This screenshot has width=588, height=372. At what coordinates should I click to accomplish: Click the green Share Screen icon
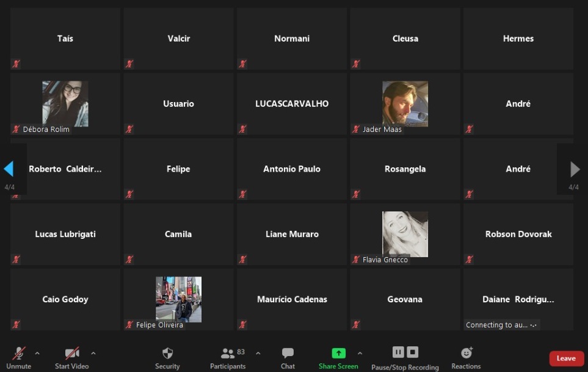point(339,353)
